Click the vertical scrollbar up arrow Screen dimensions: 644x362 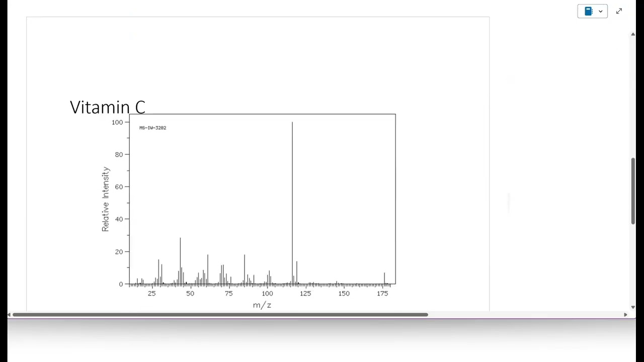point(633,34)
